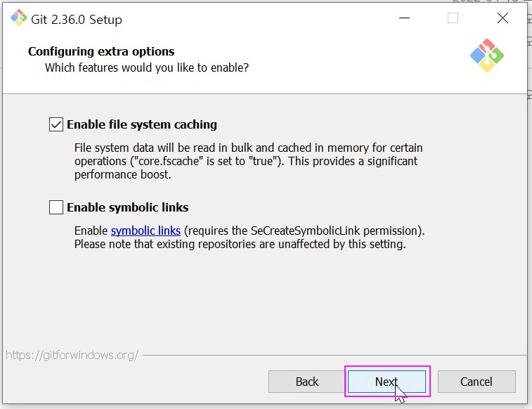Proceed with the Next button
Viewport: 532px width, 409px height.
[x=387, y=382]
